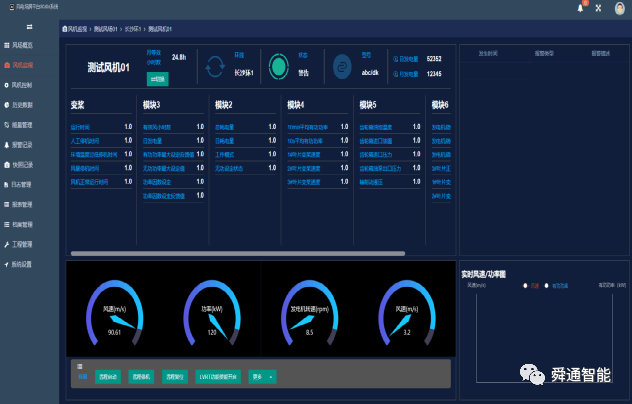Go to 风机监视 breadcrumb link
The height and width of the screenshot is (404, 632).
[77, 29]
